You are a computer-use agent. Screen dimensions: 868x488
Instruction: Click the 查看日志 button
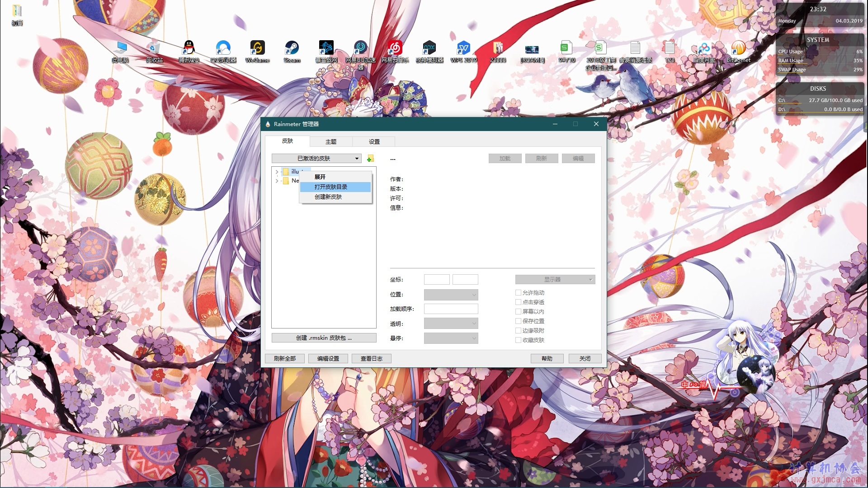372,359
